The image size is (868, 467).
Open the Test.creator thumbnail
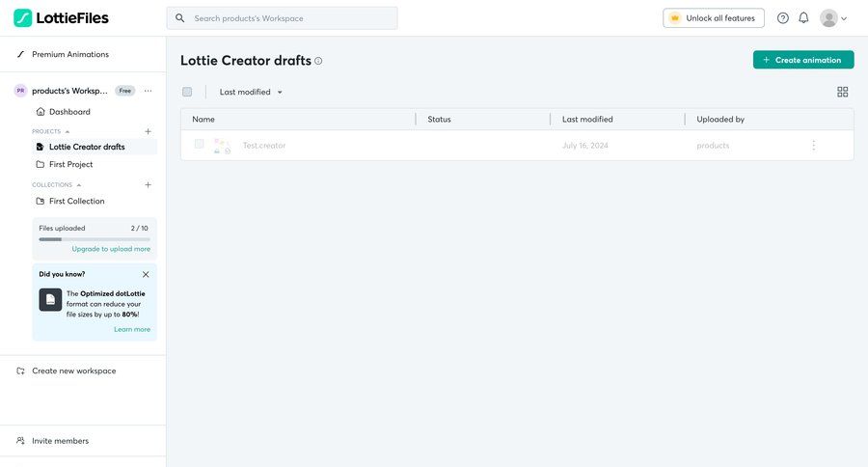tap(222, 146)
